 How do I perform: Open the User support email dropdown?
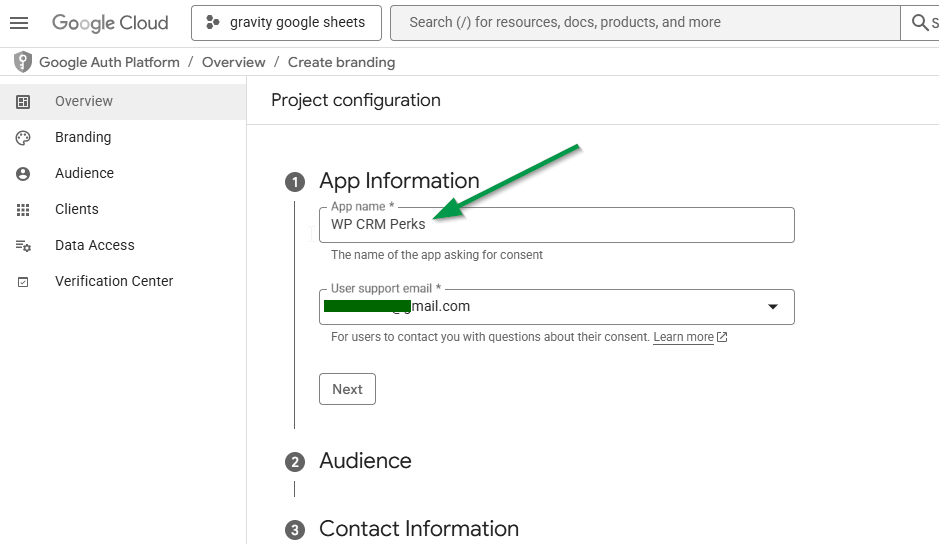[x=557, y=307]
